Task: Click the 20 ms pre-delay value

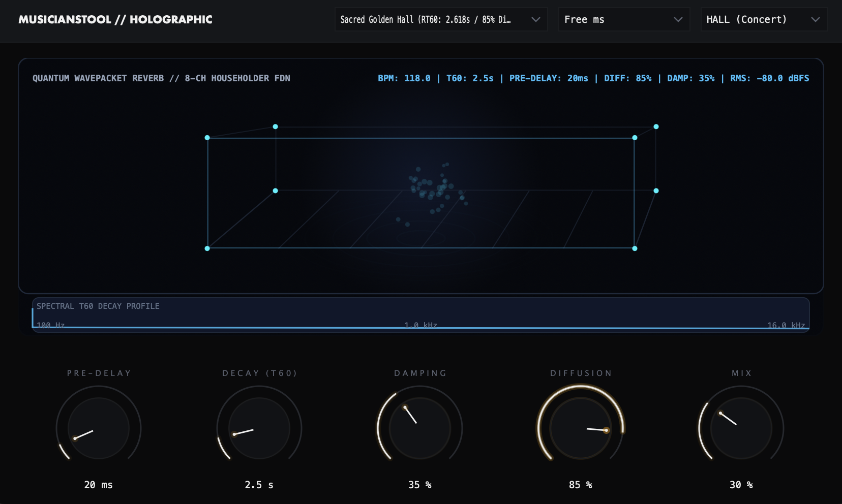Action: (99, 485)
